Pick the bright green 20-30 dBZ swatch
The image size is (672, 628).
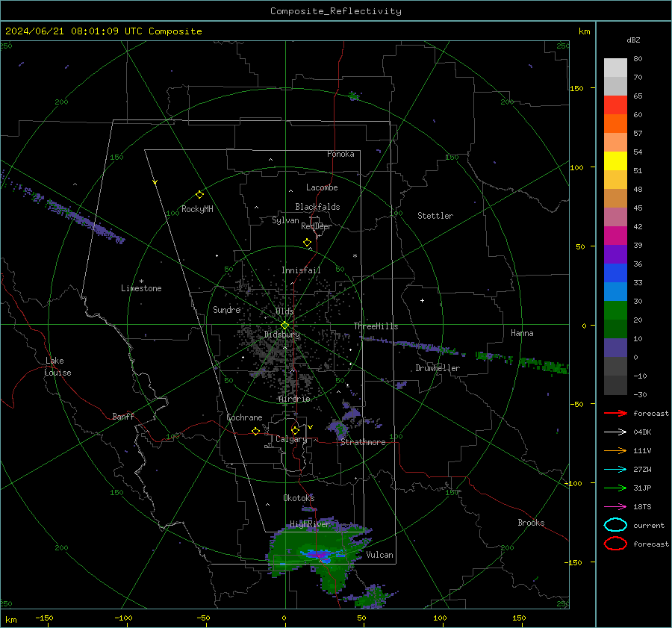click(615, 311)
